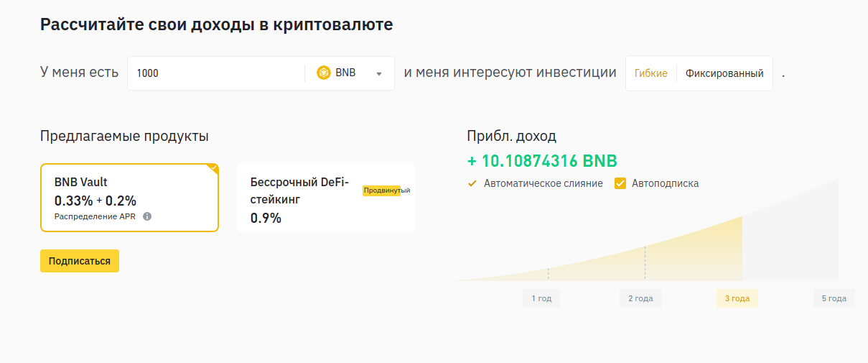868x363 pixels.
Task: Toggle the Автоподписка checkbox
Action: [x=620, y=183]
